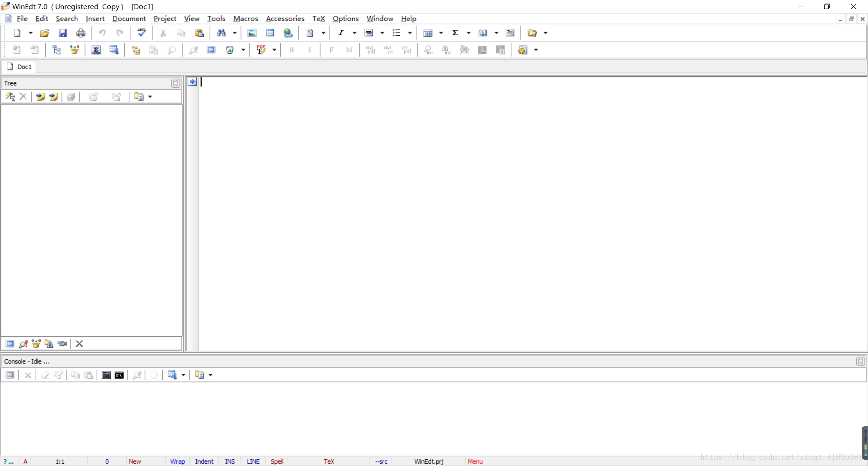Toggle Spell checking in status bar

click(277, 461)
